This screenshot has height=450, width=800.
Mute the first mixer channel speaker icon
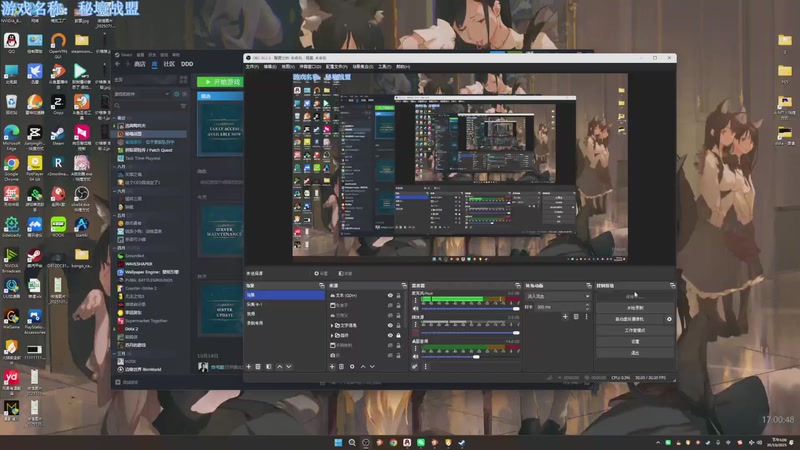coord(415,309)
